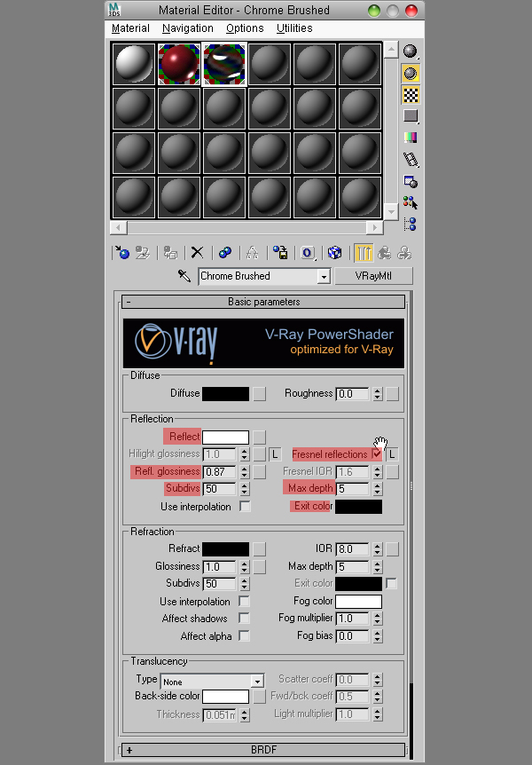The width and height of the screenshot is (532, 765).
Task: Click the reflection Exit color swatch
Action: coord(358,507)
